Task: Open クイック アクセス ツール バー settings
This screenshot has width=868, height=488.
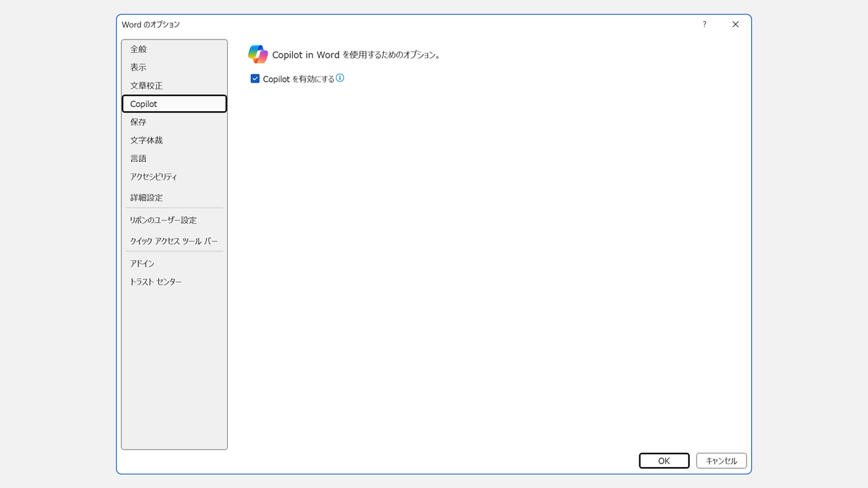Action: 174,241
